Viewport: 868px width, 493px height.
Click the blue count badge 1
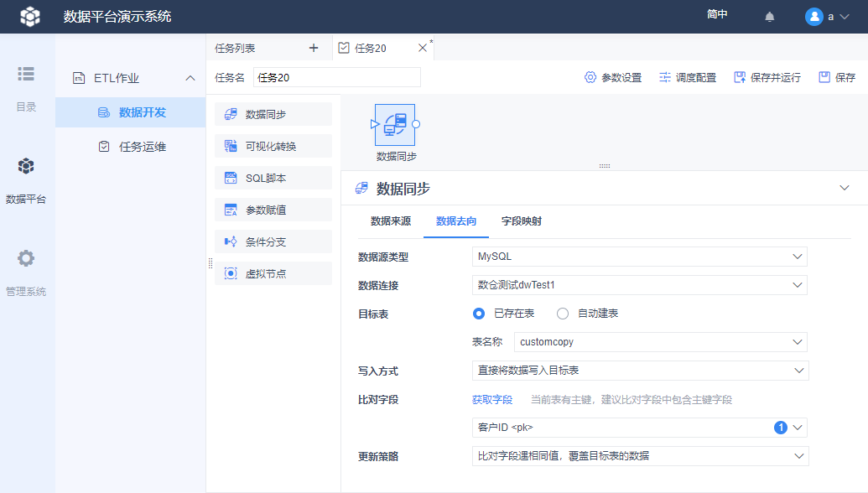click(x=781, y=428)
